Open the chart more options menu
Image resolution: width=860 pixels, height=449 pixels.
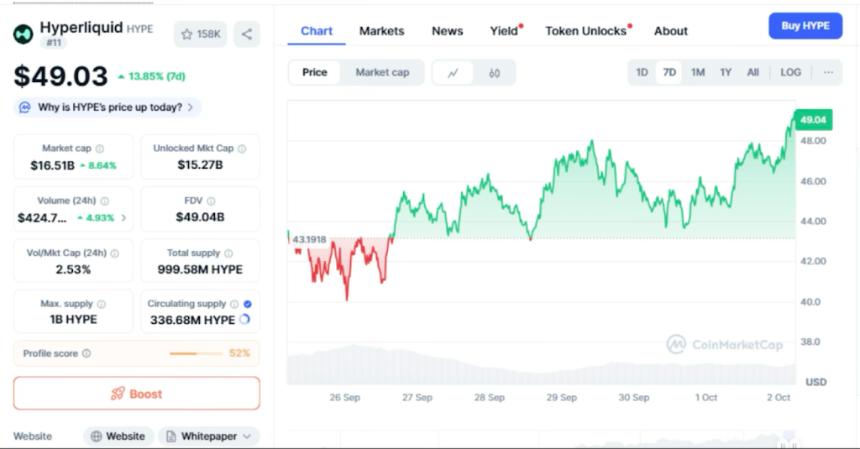[x=827, y=73]
